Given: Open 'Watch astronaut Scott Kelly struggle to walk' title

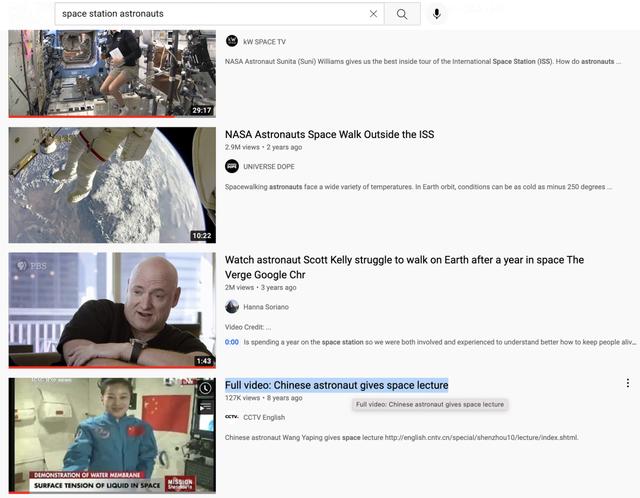Looking at the screenshot, I should pos(404,267).
